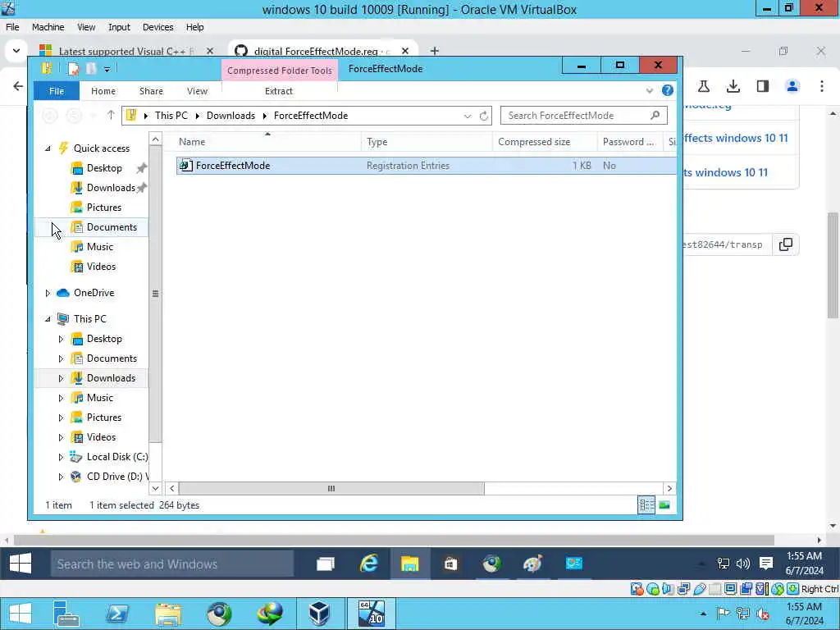Switch to large icons view layout
840x630 pixels.
tap(664, 504)
